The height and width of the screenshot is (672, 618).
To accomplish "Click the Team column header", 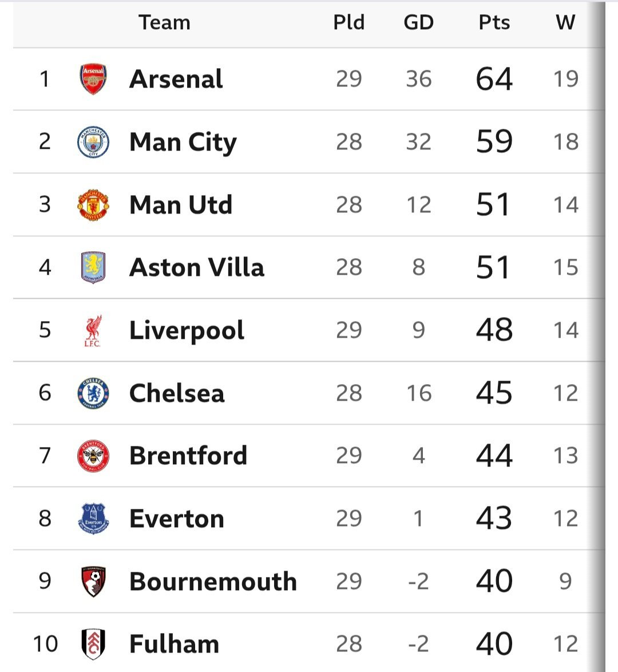I will pyautogui.click(x=164, y=23).
